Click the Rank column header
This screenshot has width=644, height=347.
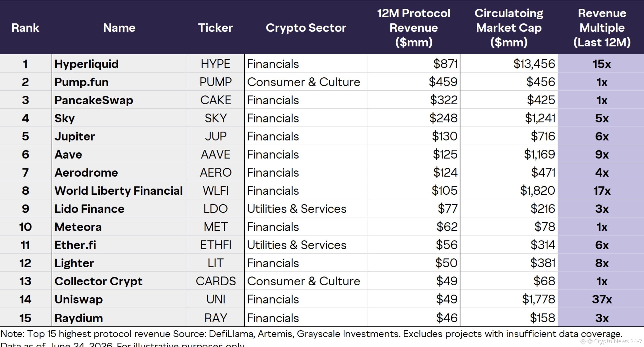click(25, 28)
